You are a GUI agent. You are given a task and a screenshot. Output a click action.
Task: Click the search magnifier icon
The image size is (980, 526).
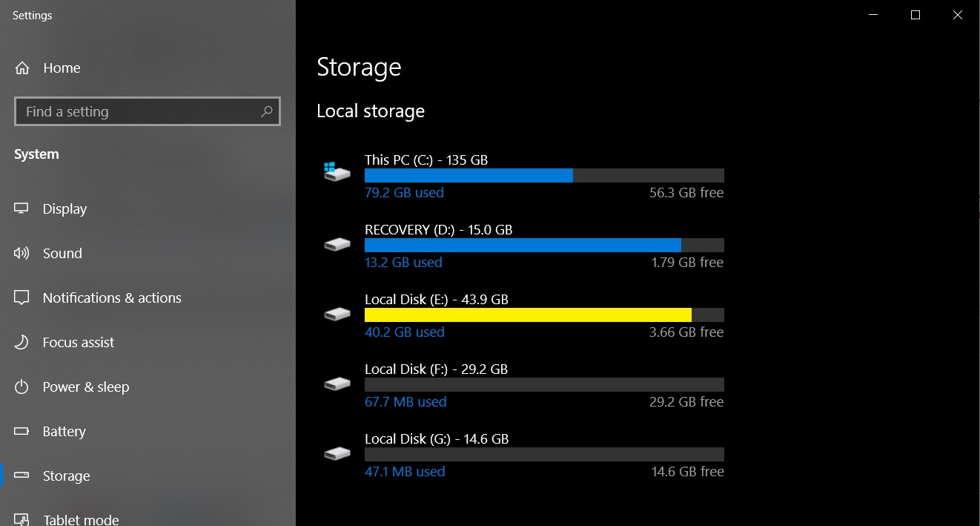(266, 111)
